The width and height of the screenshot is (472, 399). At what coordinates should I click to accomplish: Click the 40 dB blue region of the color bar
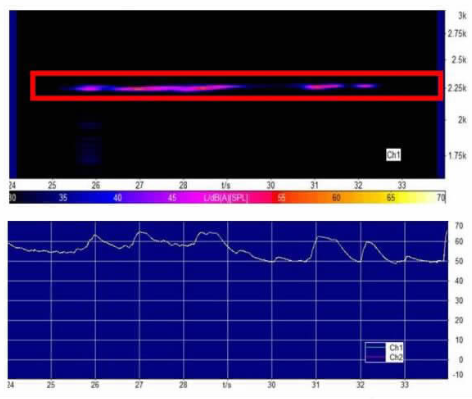coord(117,198)
